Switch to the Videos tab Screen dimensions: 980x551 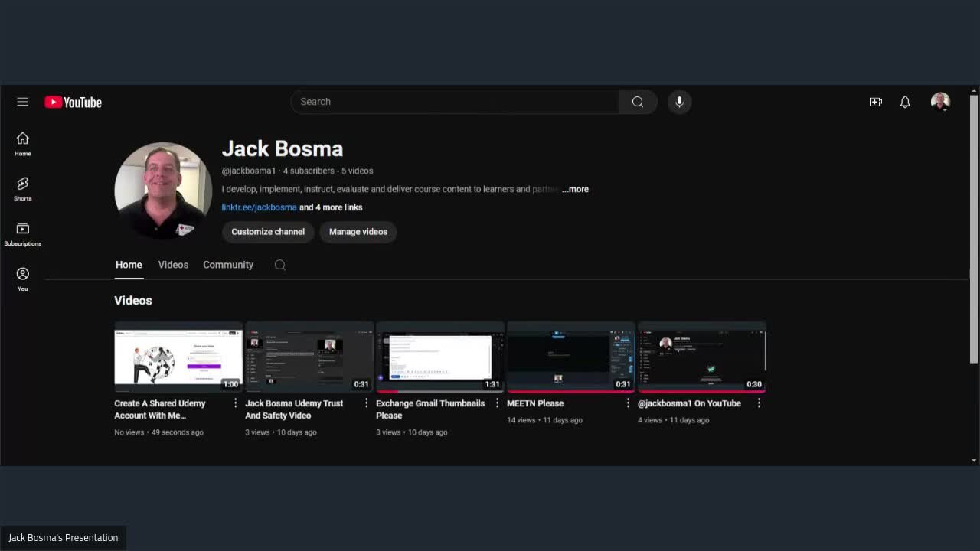click(173, 265)
